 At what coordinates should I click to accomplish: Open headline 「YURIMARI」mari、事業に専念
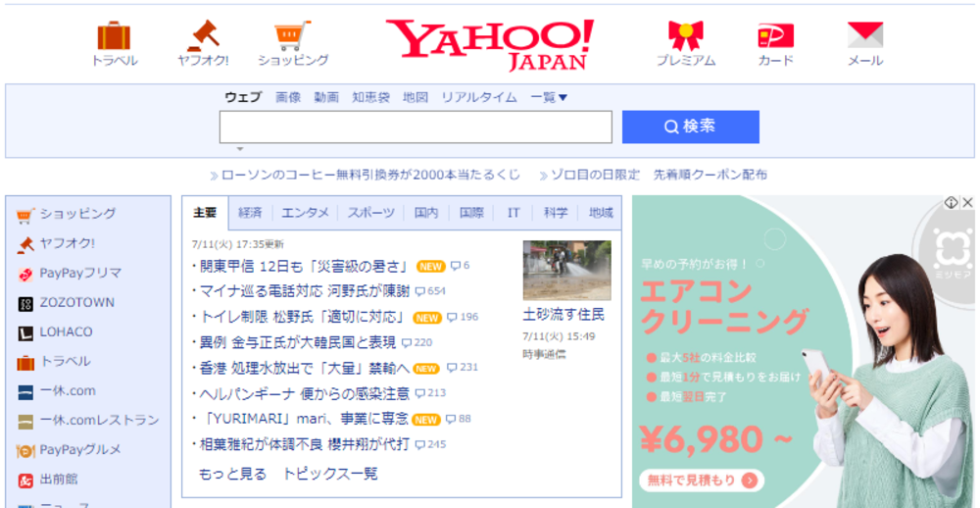point(304,419)
